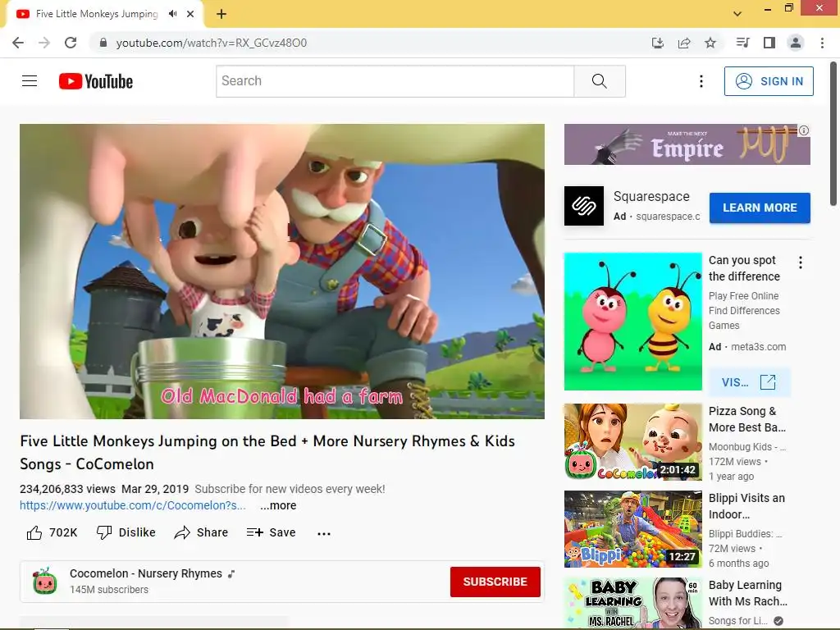Click LEARN MORE on Squarespace ad
Screen dimensions: 840x630
[760, 208]
